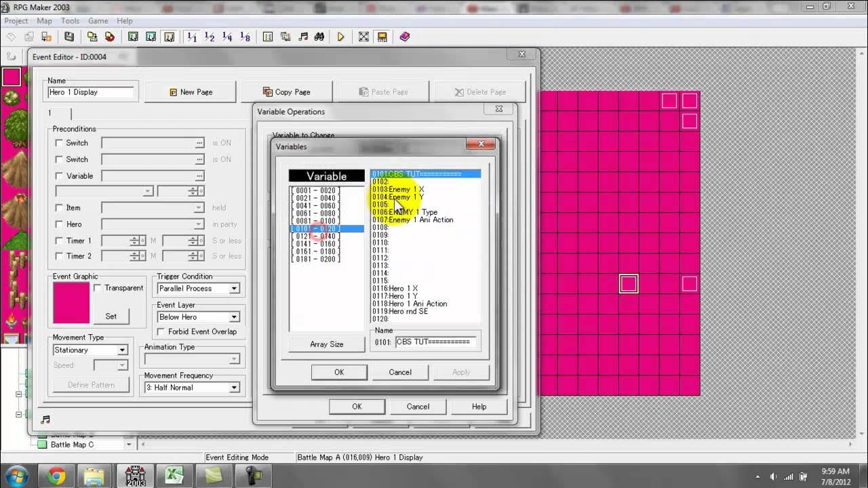Screen dimensions: 868x488
Task: Open the Game menu
Action: (98, 21)
